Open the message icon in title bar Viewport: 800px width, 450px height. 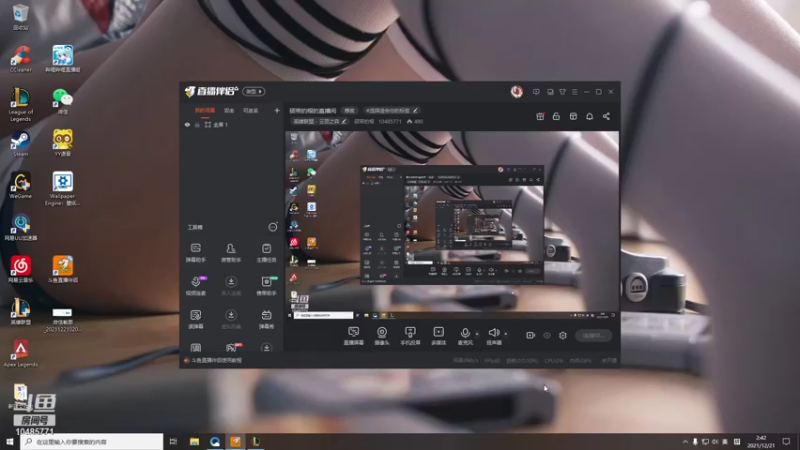(x=536, y=92)
